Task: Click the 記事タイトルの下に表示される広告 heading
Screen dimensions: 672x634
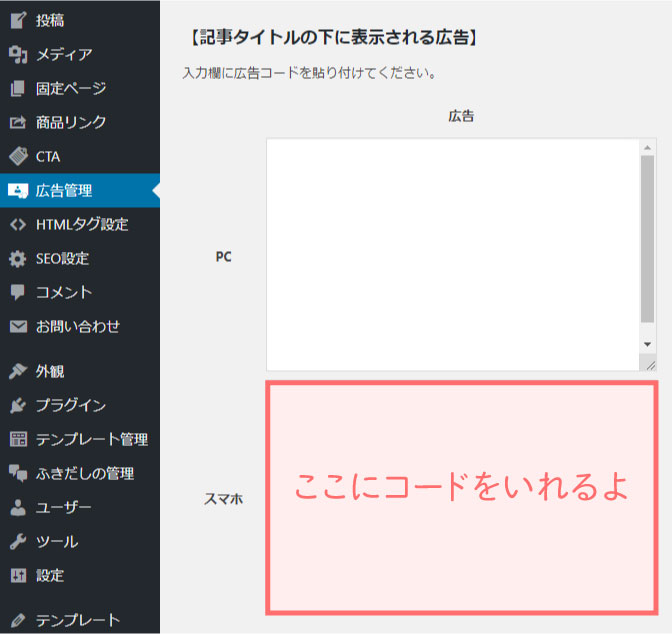Action: point(333,37)
